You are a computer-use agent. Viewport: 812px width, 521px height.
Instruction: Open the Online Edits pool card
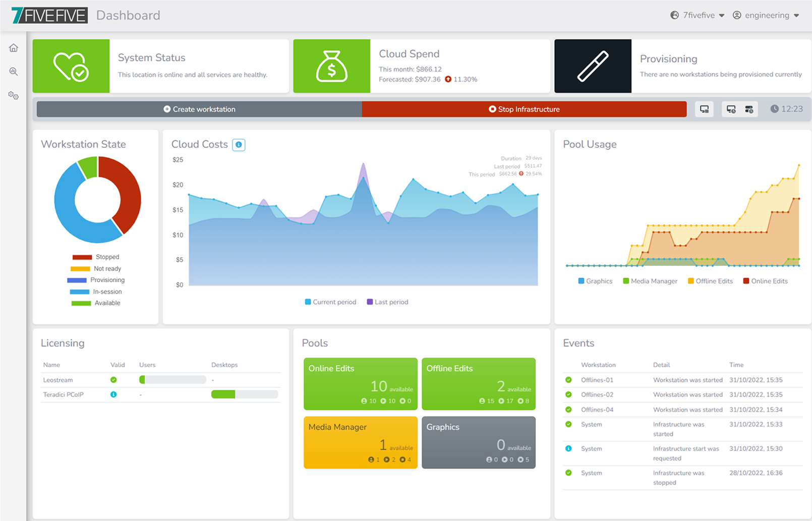(x=360, y=384)
